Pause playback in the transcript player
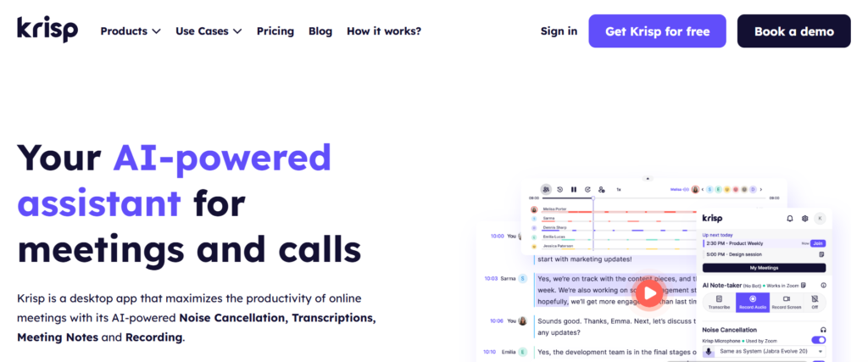Viewport: 868px width, 362px height. pos(574,189)
